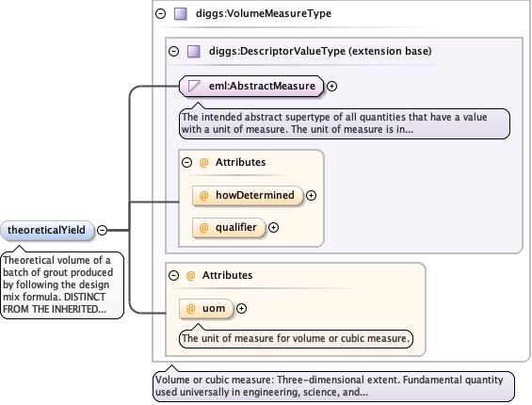Click the eml:AbstractMeasure abstract element icon
The image size is (532, 405).
(194, 86)
